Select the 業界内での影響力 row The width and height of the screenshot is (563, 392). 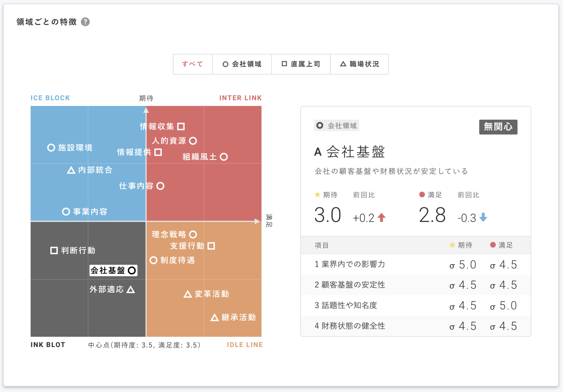[x=416, y=264]
